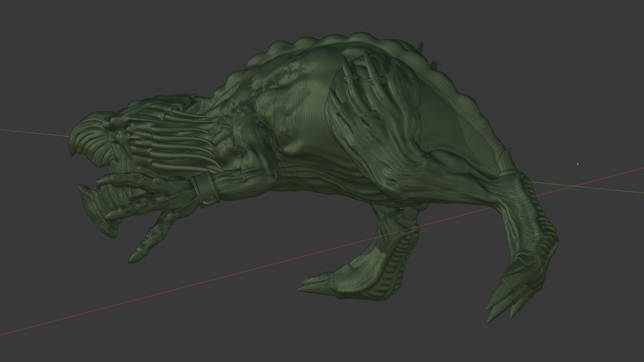Click the creature's eye brow ridge
The height and width of the screenshot is (362, 644).
coord(114,122)
